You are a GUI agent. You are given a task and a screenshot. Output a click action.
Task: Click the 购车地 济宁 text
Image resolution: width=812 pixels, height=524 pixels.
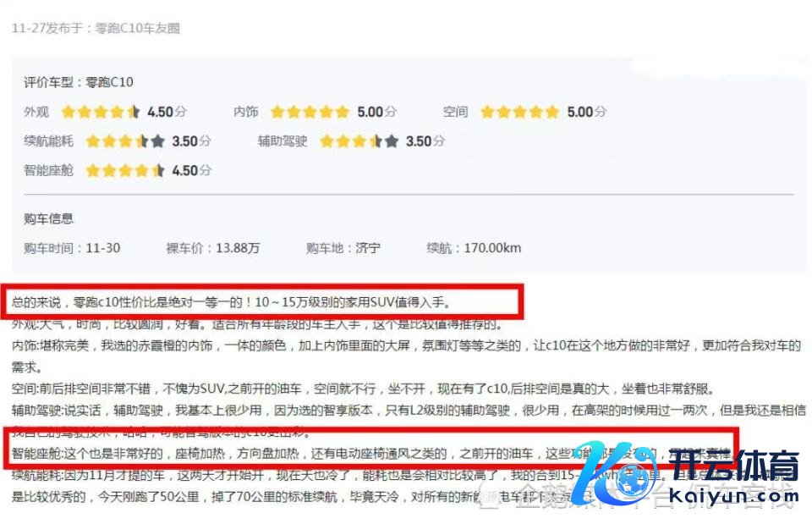(343, 248)
